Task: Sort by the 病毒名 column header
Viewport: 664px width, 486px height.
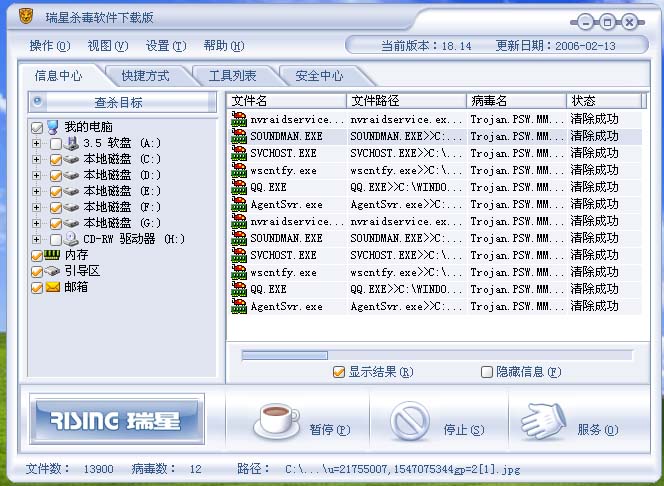Action: [516, 101]
